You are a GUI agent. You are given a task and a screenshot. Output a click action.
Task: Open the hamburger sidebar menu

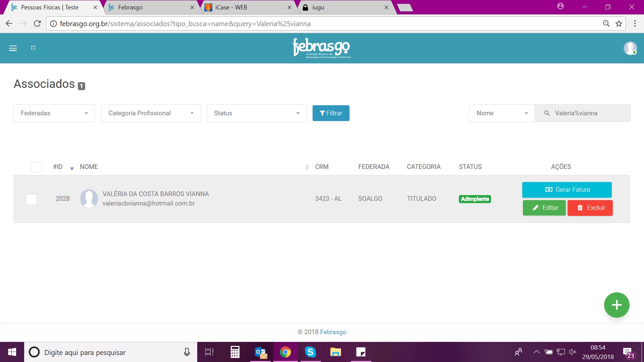tap(13, 48)
